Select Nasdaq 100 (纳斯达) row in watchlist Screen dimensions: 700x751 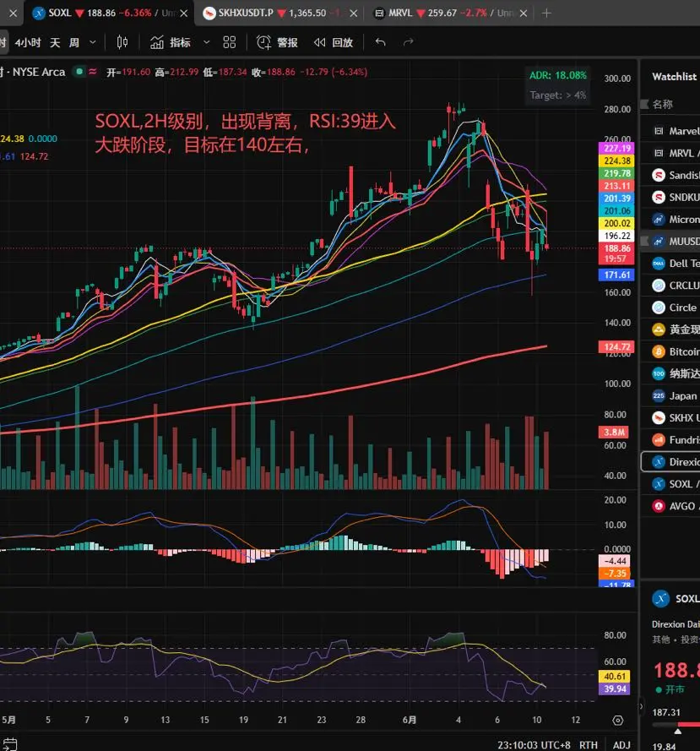670,373
